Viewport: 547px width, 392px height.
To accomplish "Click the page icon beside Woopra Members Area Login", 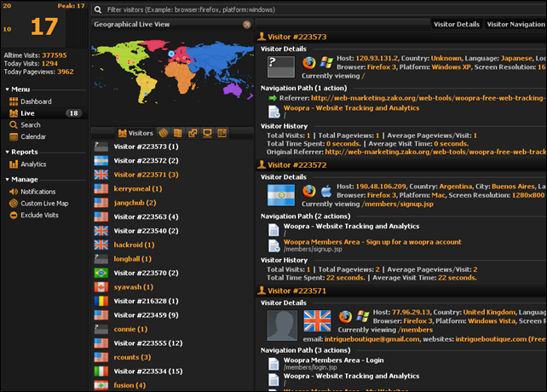I will coord(273,364).
